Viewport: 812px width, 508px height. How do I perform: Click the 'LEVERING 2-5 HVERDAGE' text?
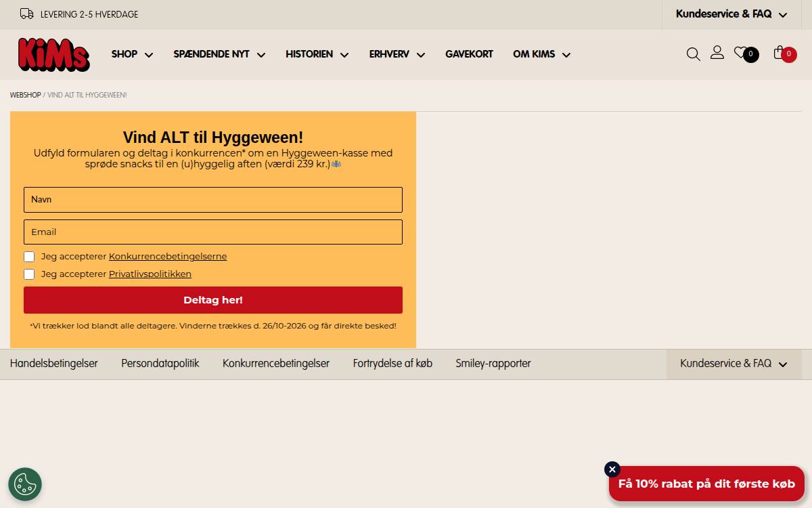(x=89, y=14)
